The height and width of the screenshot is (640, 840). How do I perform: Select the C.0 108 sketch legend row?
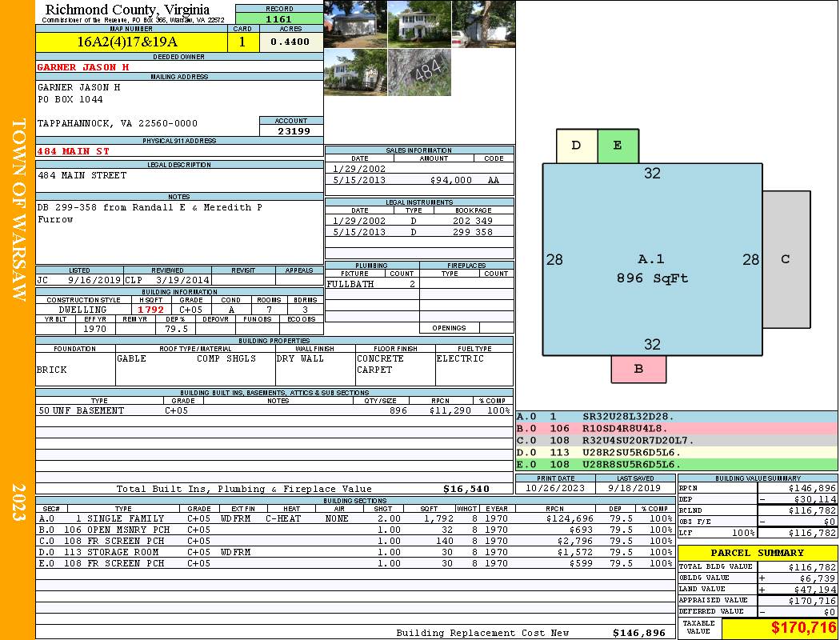[676, 440]
